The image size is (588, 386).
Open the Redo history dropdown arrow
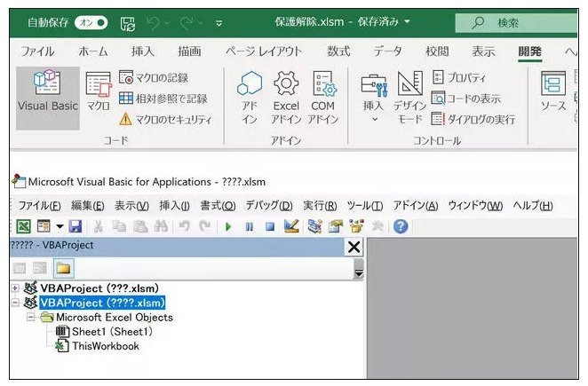pos(201,23)
